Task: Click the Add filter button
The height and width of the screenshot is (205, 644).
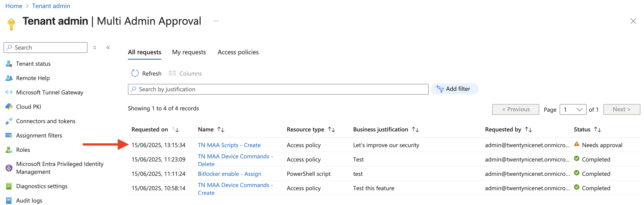Action: (x=454, y=89)
